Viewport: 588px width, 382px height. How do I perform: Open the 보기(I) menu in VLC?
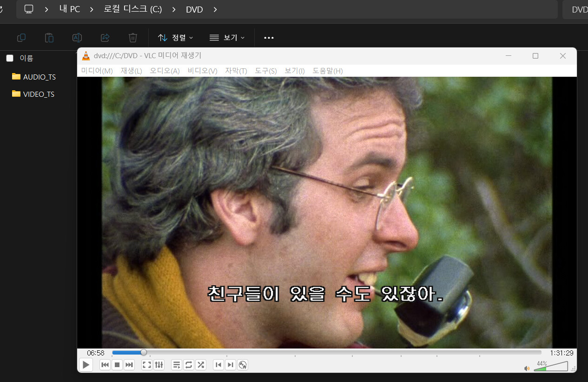point(295,71)
